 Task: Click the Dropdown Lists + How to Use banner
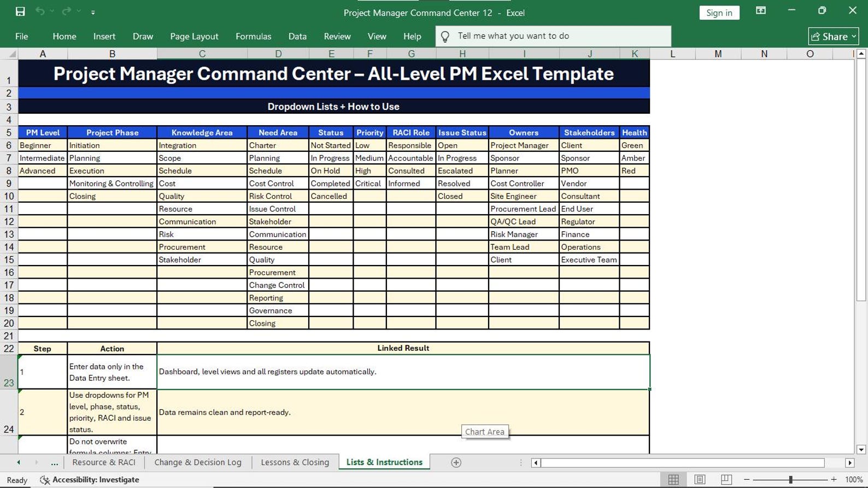[x=333, y=107]
